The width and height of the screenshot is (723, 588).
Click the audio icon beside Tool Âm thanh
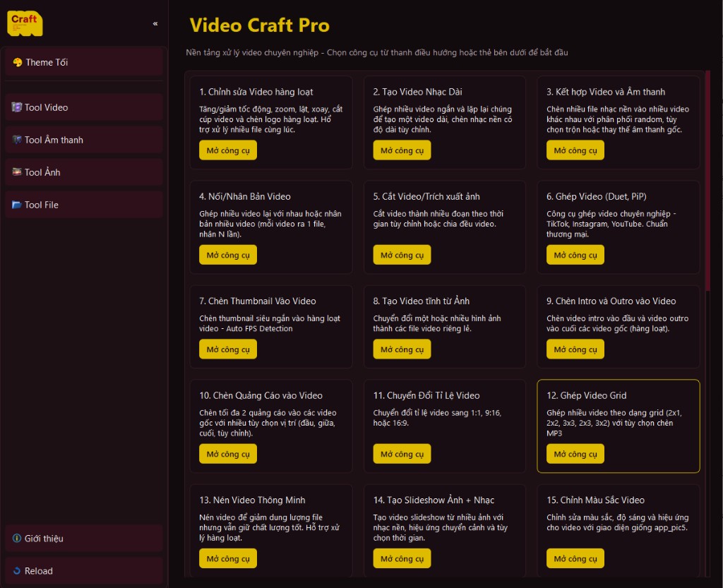tap(17, 140)
